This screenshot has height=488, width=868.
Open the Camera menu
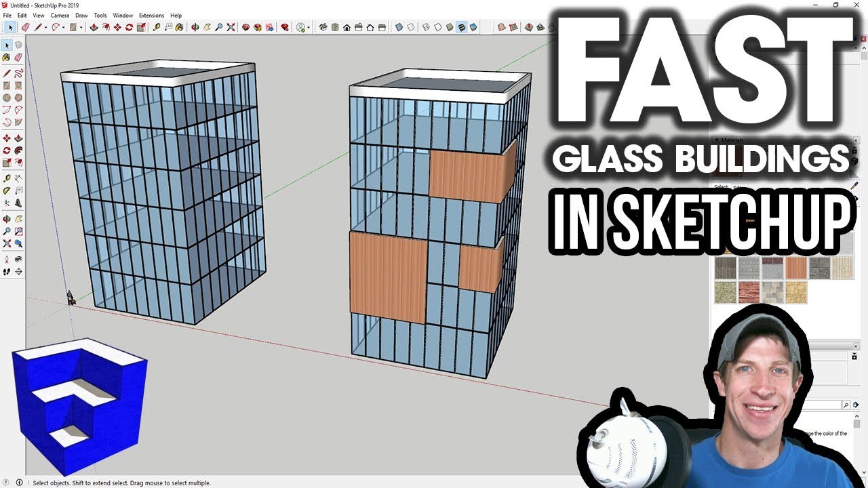coord(60,15)
